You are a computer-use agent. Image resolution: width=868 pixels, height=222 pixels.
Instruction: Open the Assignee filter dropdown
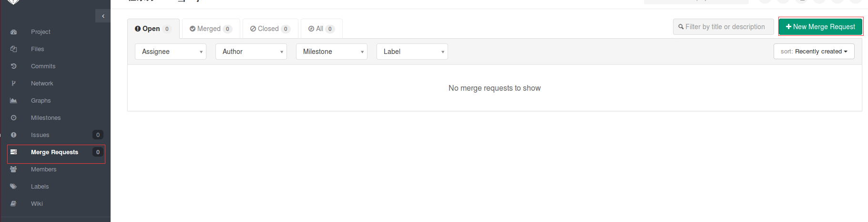coord(171,52)
